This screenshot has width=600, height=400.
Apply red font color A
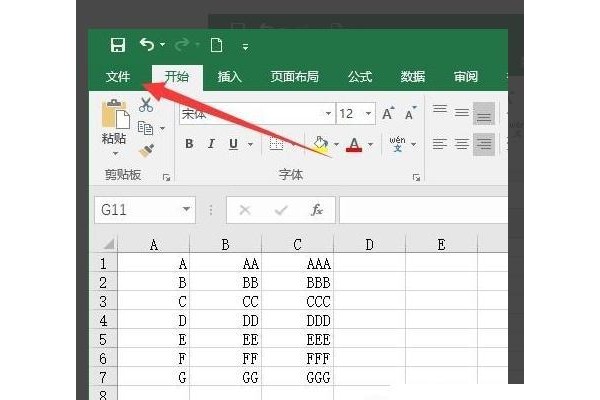click(354, 145)
